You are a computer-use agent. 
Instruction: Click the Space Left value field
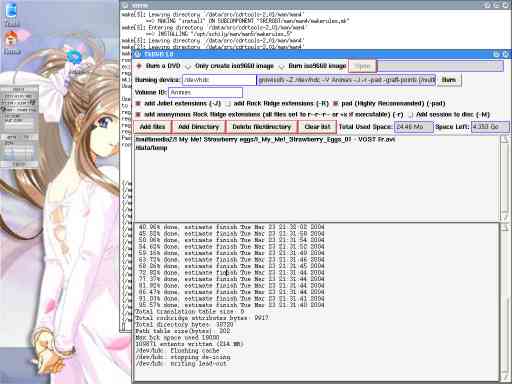coord(490,127)
